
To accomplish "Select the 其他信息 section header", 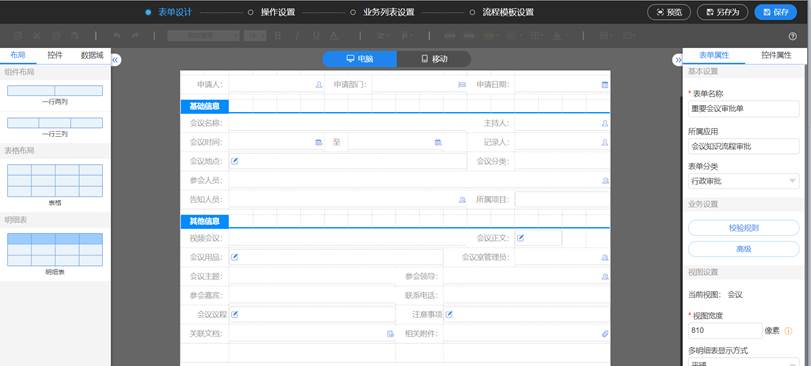I will (204, 221).
